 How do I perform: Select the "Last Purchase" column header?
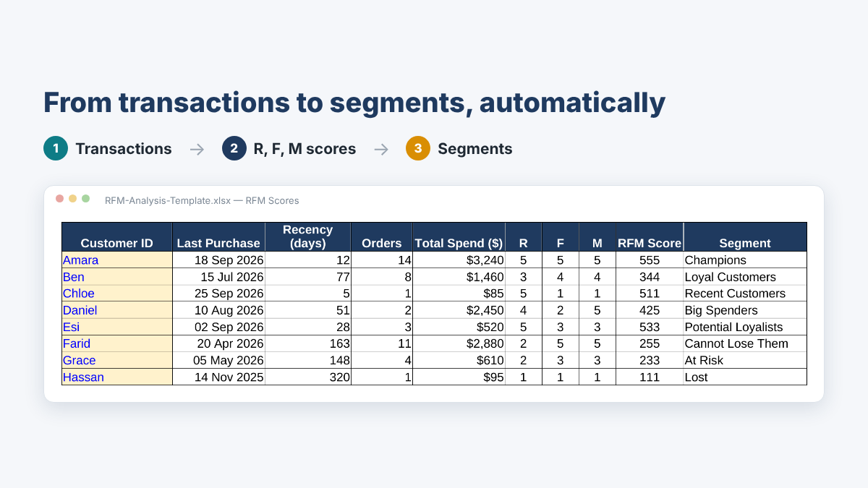[218, 237]
